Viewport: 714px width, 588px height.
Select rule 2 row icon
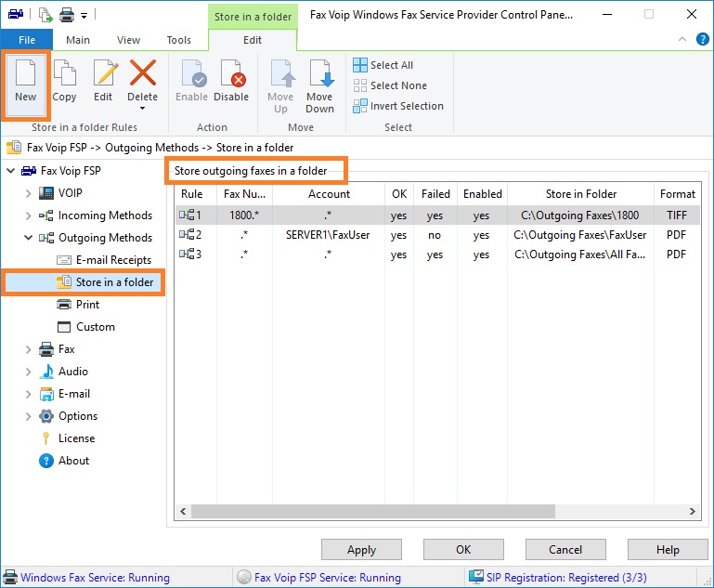click(187, 234)
